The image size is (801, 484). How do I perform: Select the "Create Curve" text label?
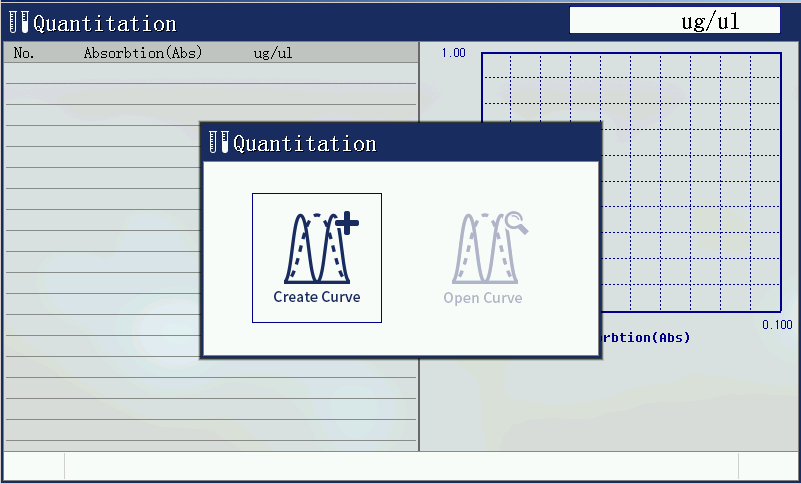click(317, 297)
